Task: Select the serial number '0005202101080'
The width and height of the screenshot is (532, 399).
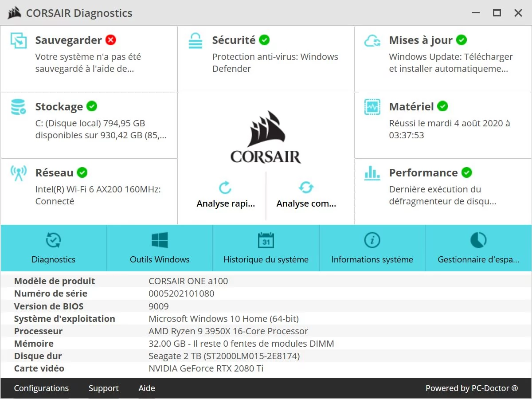Action: 181,293
